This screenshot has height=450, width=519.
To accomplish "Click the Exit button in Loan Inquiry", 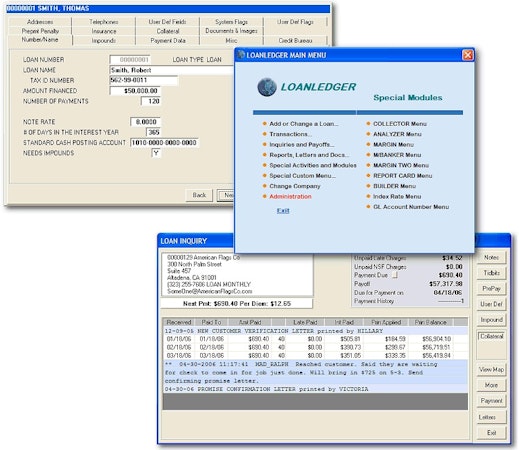I will tap(491, 433).
